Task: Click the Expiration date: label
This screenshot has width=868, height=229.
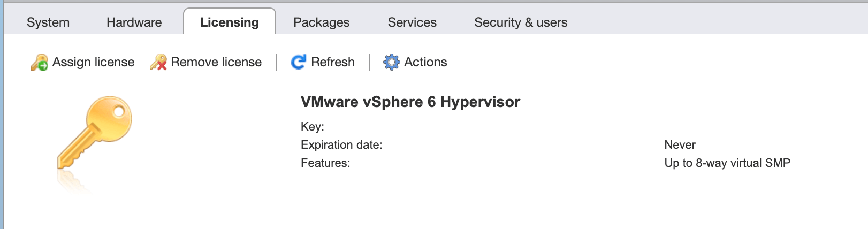Action: tap(341, 145)
